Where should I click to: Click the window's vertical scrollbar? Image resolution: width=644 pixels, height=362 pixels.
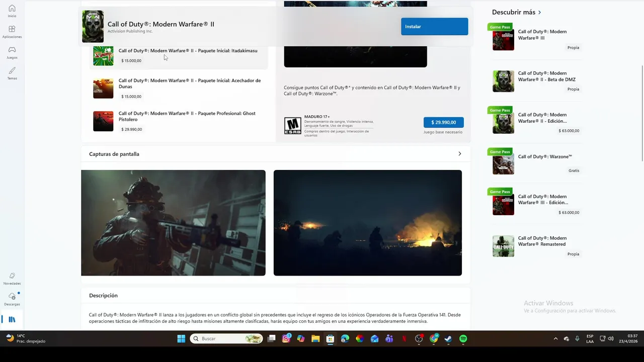641,113
